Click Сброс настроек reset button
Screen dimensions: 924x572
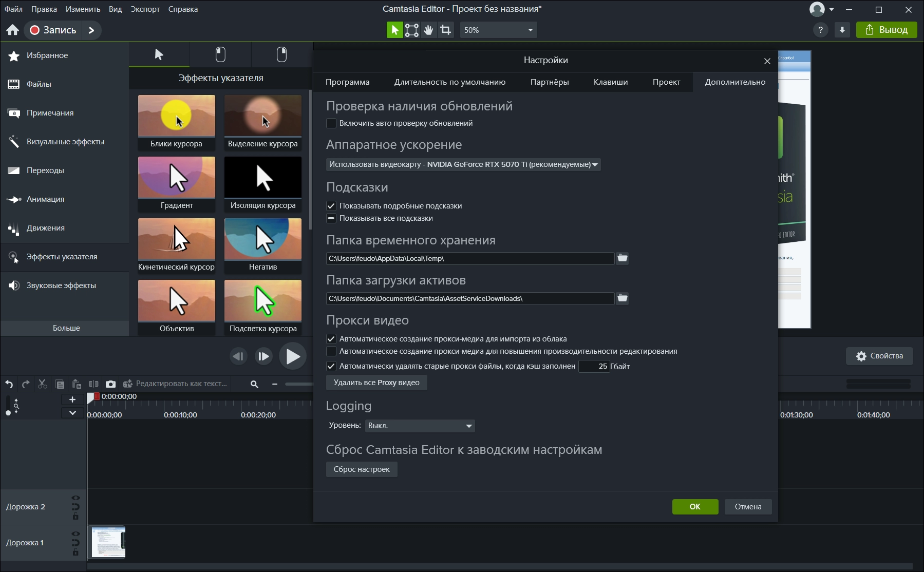tap(362, 469)
